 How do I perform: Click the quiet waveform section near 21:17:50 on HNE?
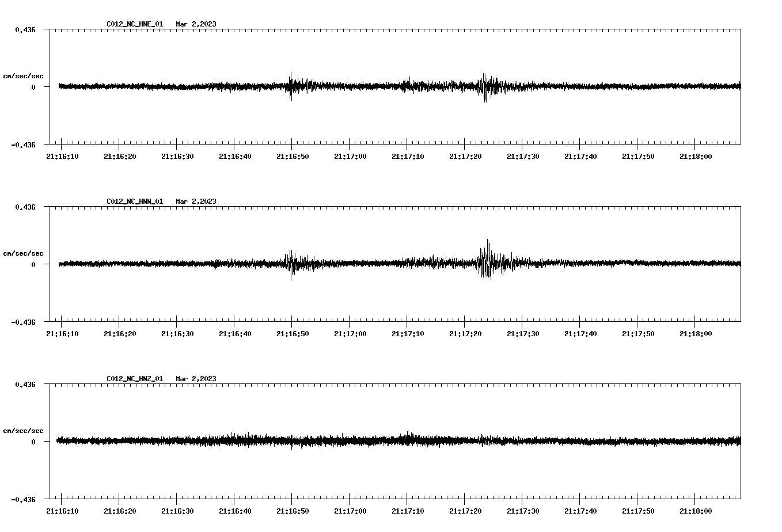pyautogui.click(x=638, y=86)
